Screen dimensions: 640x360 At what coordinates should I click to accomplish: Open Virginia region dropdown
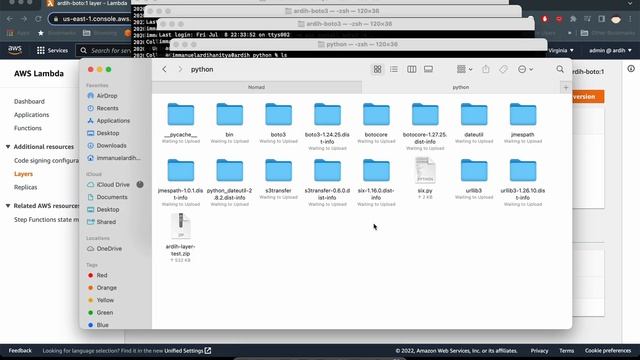[x=561, y=51]
